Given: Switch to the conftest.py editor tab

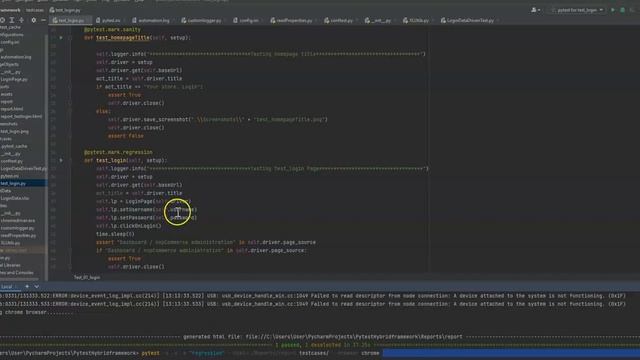Looking at the screenshot, I should pos(340,20).
